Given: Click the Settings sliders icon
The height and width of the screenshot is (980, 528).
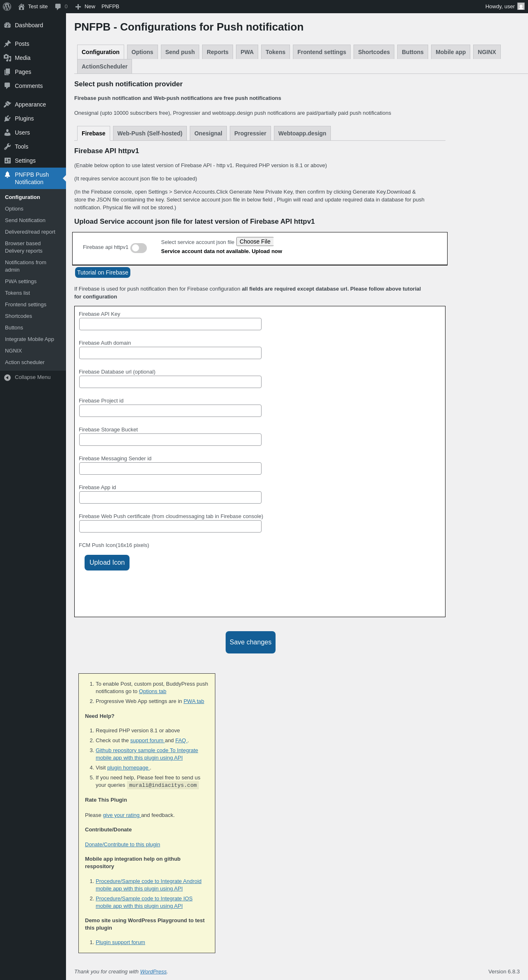Looking at the screenshot, I should tap(7, 161).
